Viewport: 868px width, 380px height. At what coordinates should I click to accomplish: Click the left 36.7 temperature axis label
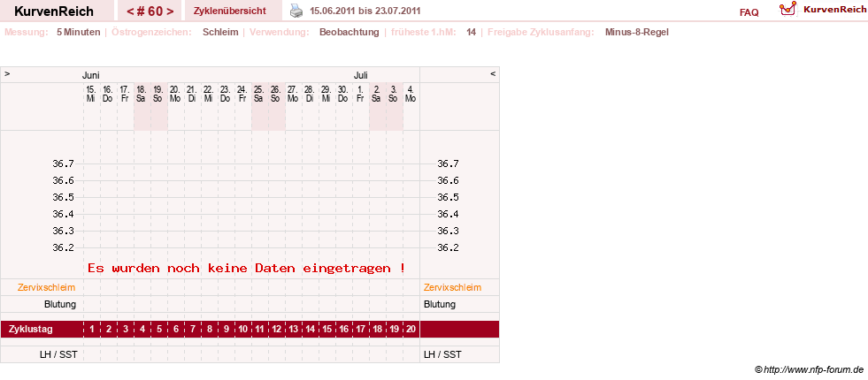pyautogui.click(x=63, y=163)
